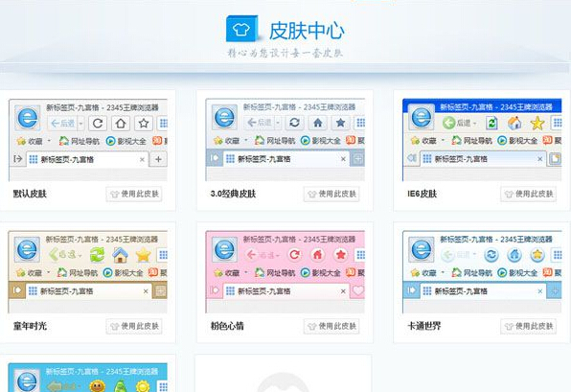Click green refresh icon in IE6皮肤 preview
The width and height of the screenshot is (571, 392).
[x=491, y=123]
